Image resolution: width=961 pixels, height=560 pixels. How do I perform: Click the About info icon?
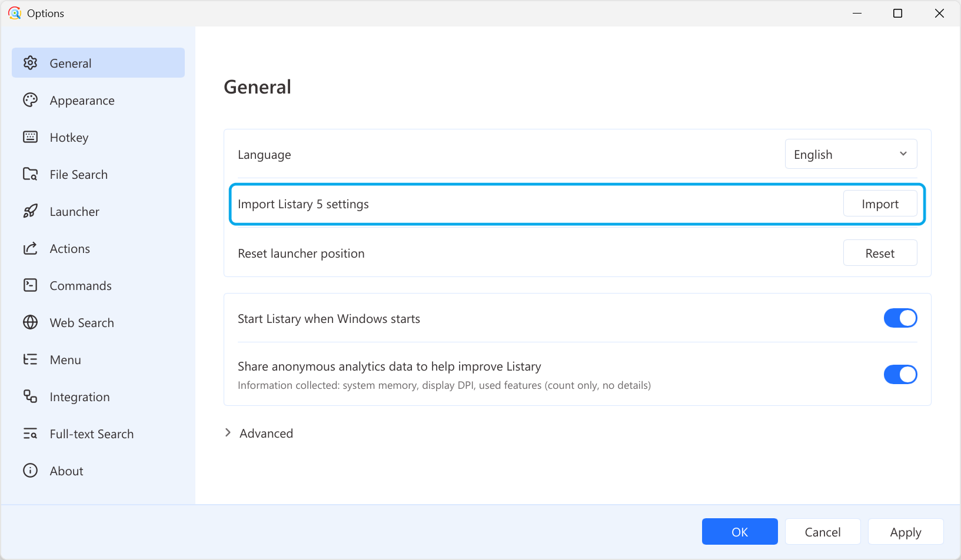point(30,471)
